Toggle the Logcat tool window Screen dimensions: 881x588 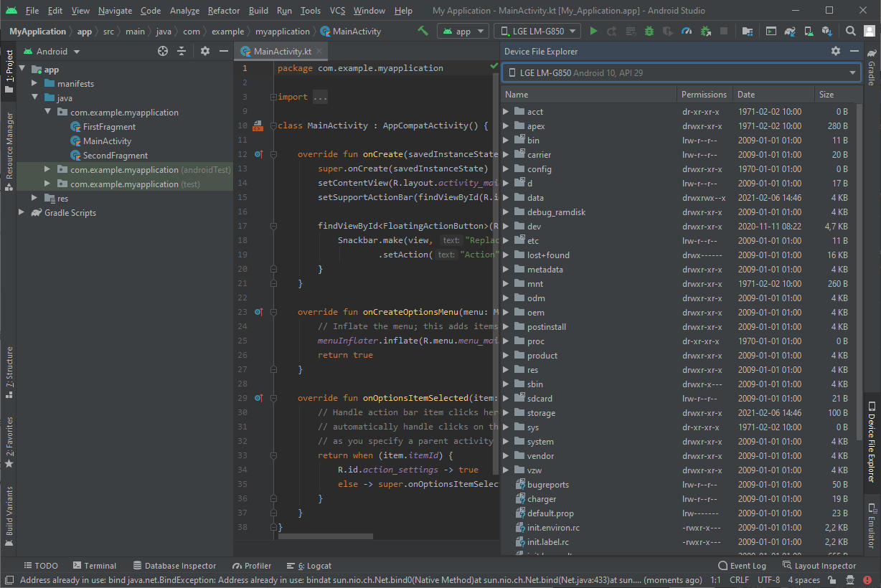(x=309, y=566)
